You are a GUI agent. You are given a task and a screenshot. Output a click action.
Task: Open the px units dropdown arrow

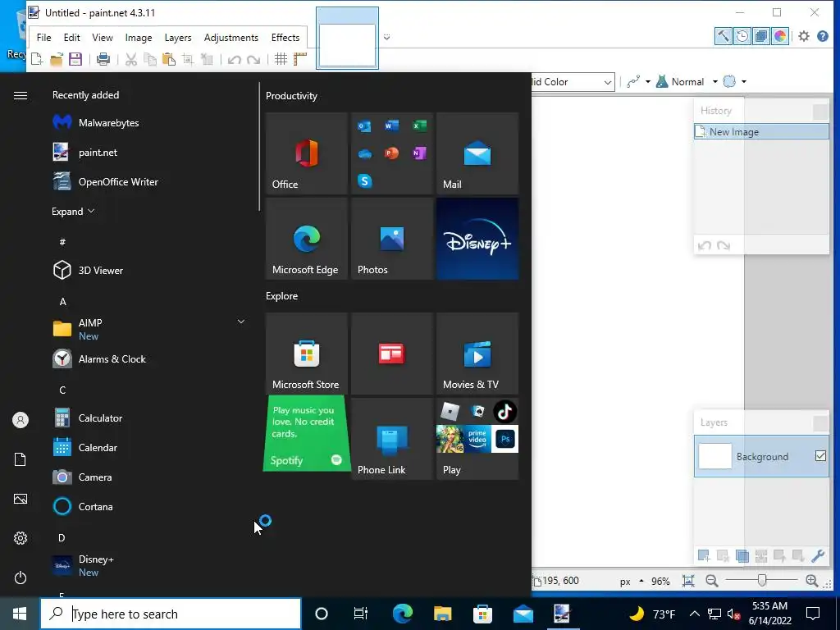pos(641,582)
